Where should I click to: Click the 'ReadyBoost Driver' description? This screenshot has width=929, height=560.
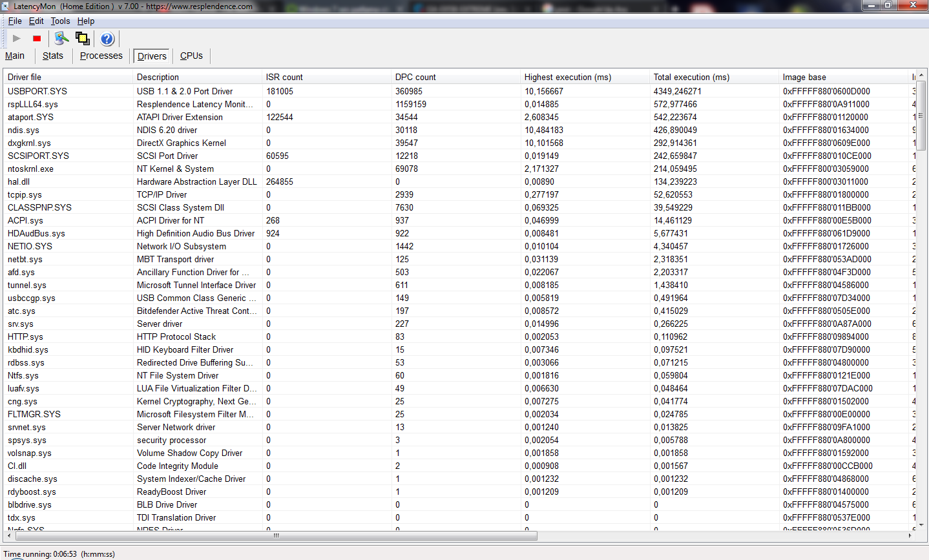pos(171,492)
